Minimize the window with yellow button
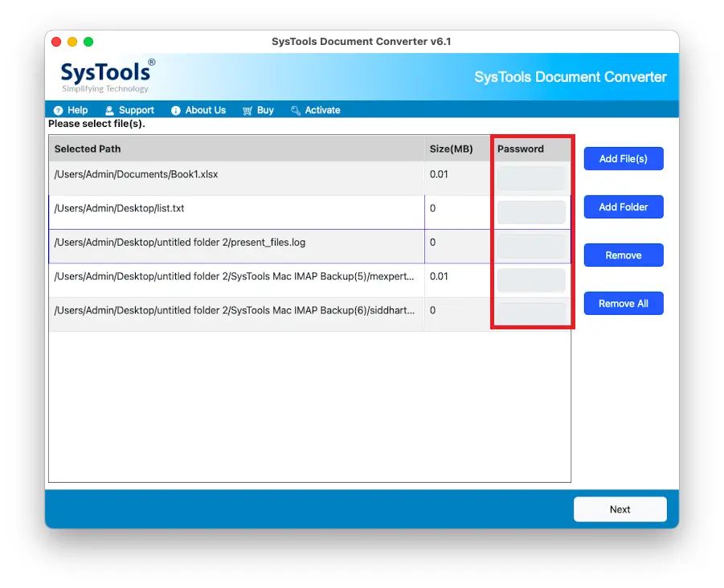Screen dimensions: 724x588 (72, 42)
